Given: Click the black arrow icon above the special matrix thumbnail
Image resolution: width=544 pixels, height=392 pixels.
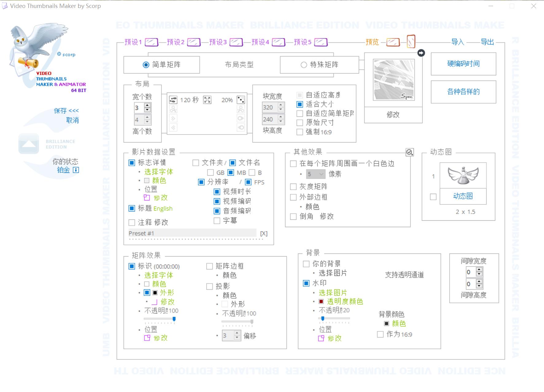Looking at the screenshot, I should [421, 53].
